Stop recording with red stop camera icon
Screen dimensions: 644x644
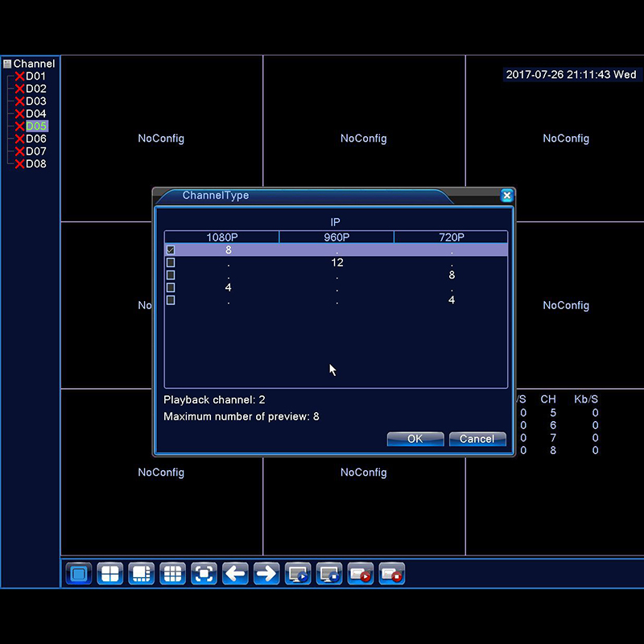392,574
